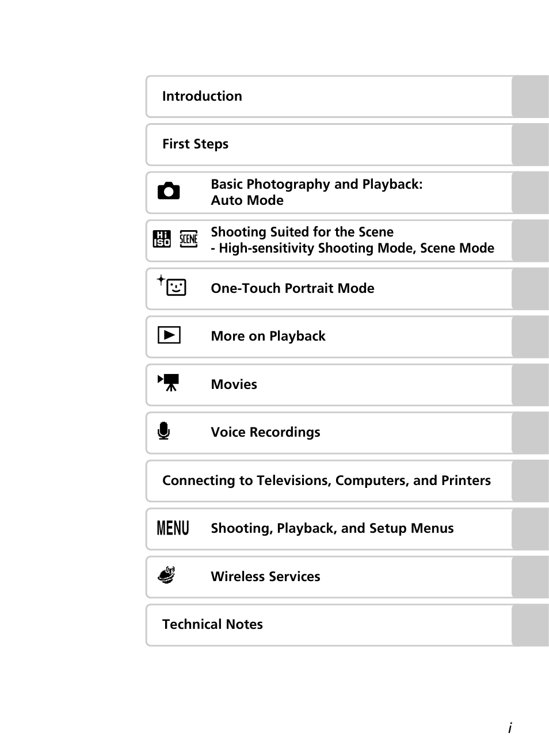Click the playback triangle icon
The height and width of the screenshot is (756, 549).
click(169, 335)
